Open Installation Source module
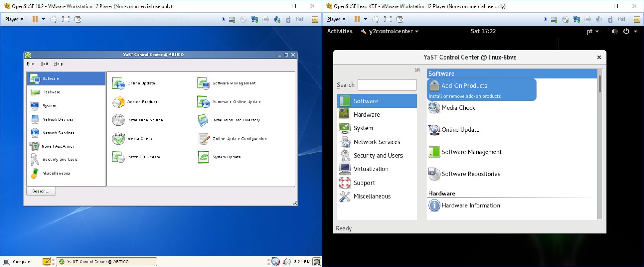644x267 pixels. pyautogui.click(x=138, y=120)
